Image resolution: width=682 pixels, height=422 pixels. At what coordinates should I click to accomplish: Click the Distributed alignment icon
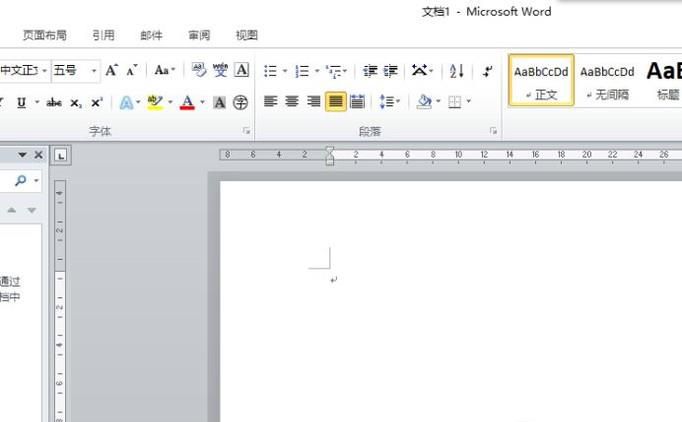coord(358,102)
